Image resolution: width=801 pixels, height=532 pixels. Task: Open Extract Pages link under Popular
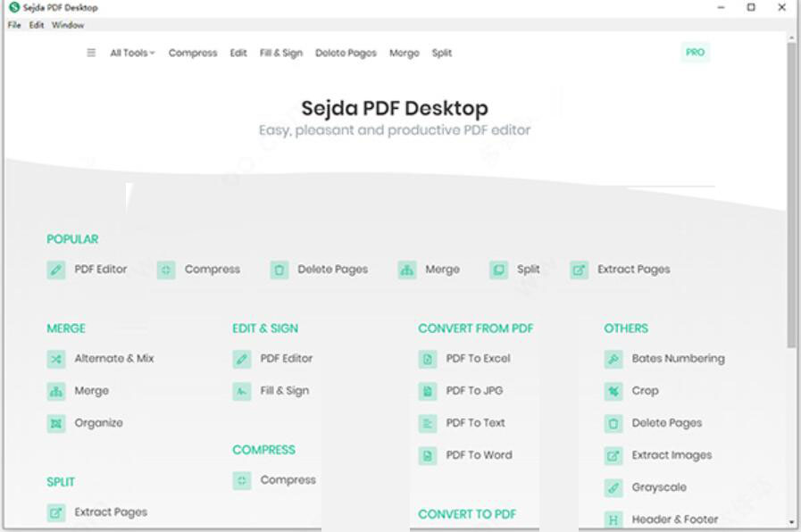point(633,270)
